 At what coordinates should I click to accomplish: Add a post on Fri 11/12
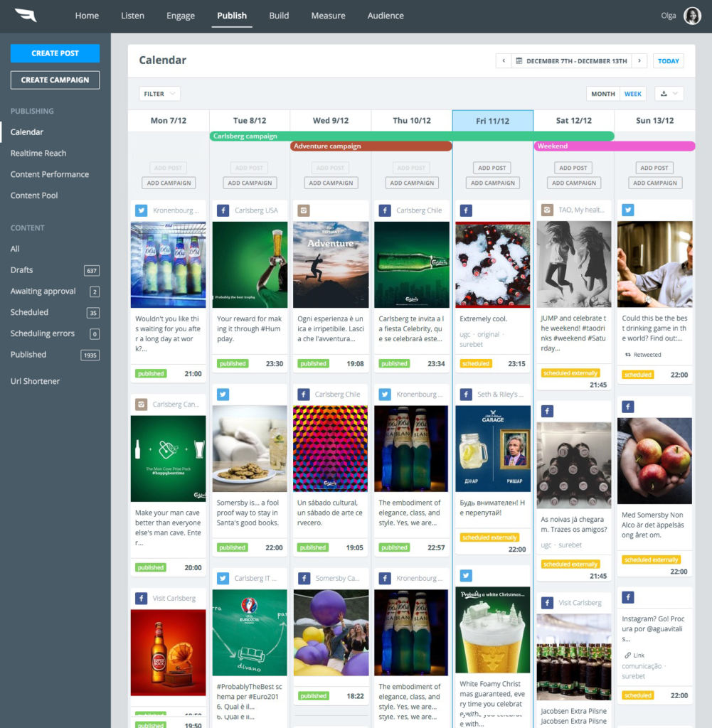(x=492, y=168)
